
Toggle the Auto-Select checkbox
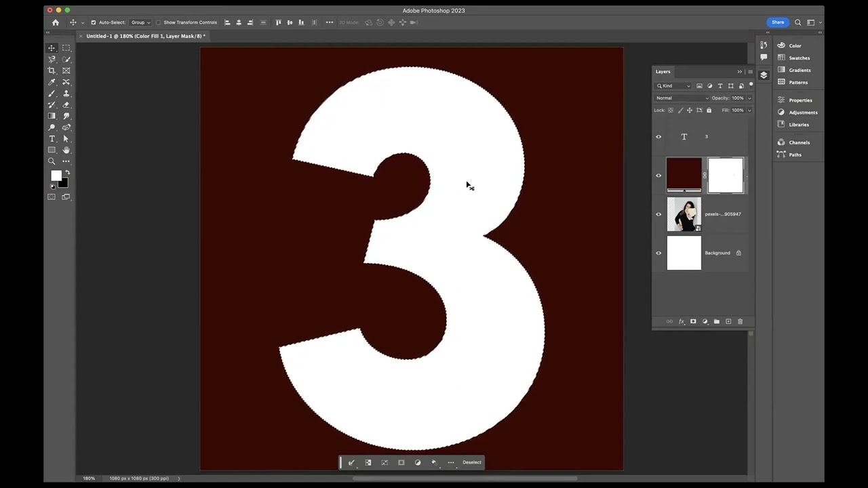94,22
